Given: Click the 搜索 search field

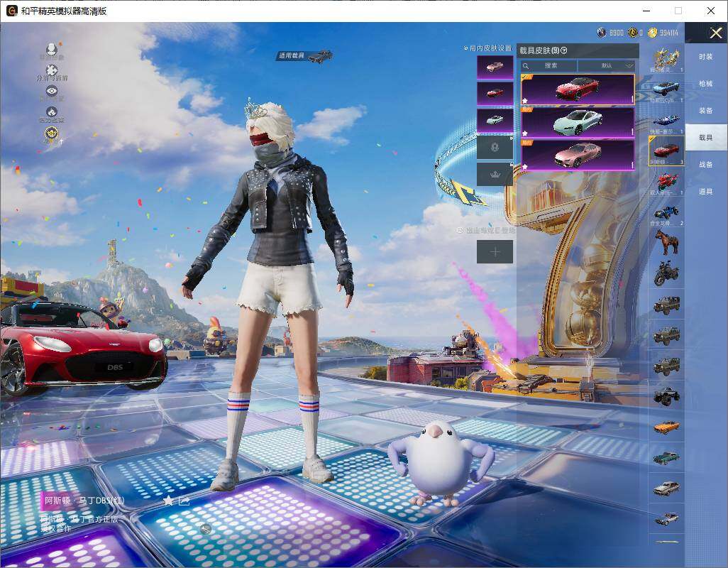Looking at the screenshot, I should (x=548, y=65).
